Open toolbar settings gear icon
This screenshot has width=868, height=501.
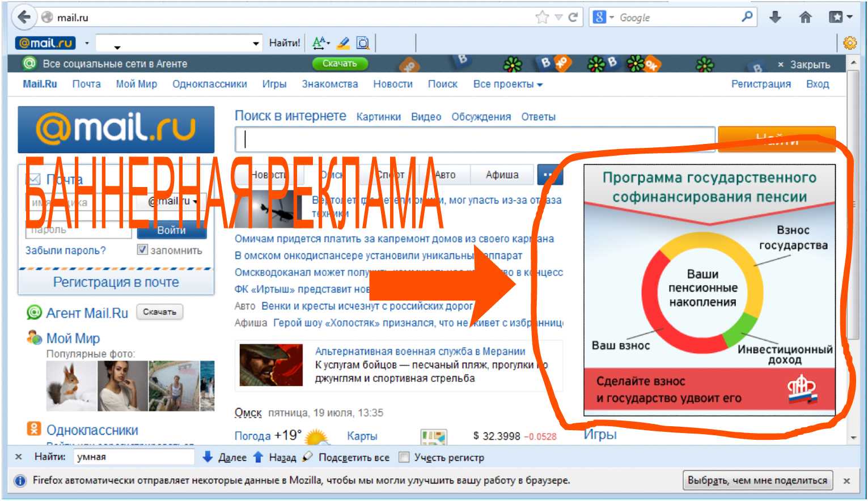850,43
